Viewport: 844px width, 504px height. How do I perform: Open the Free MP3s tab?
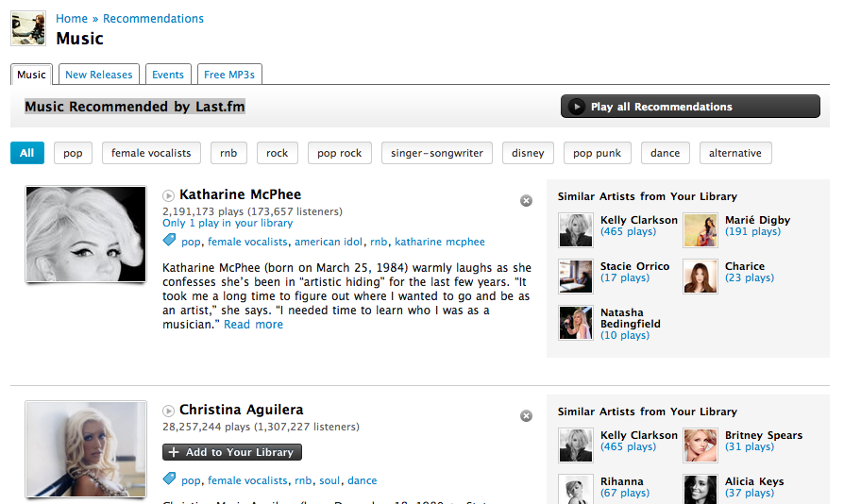pyautogui.click(x=229, y=75)
